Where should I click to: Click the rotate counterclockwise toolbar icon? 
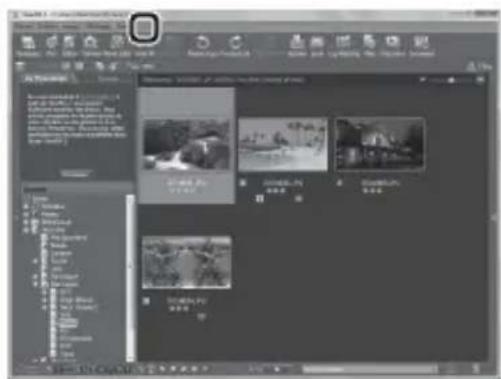pos(202,43)
